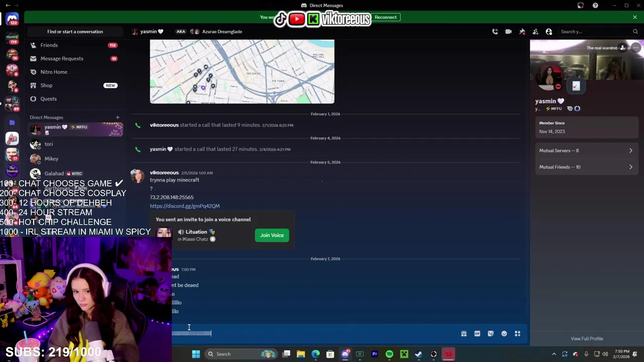The width and height of the screenshot is (644, 362).
Task: Toggle user profile panel icon
Action: pyautogui.click(x=549, y=32)
